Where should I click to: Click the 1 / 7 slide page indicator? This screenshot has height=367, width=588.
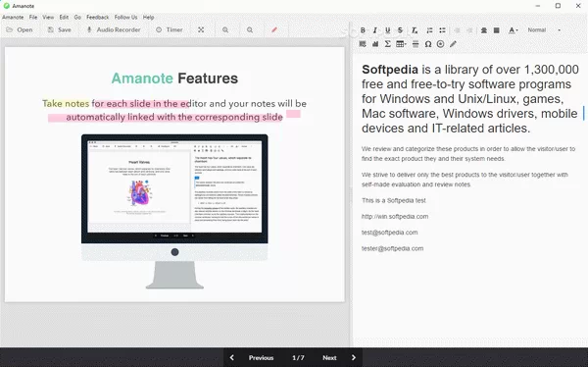[298, 357]
